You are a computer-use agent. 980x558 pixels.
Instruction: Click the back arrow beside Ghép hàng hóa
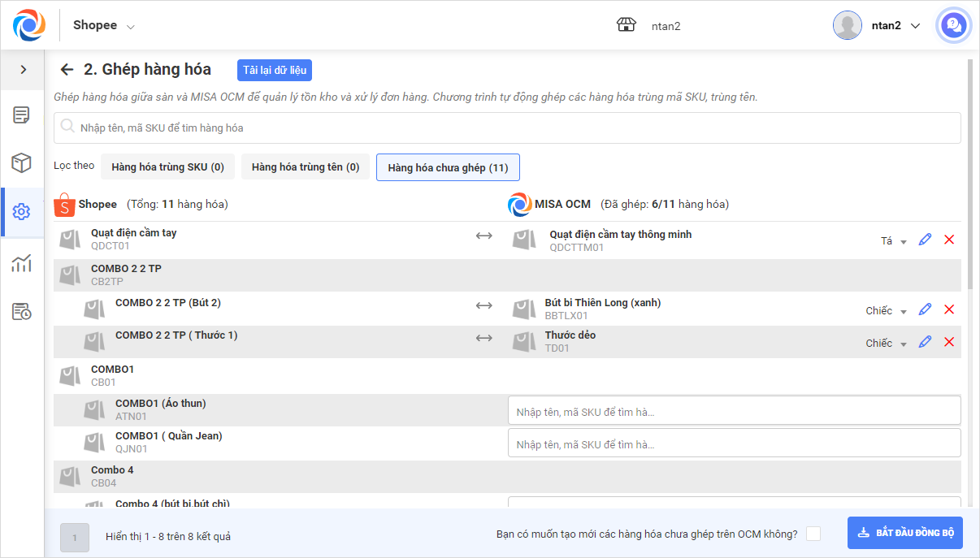(67, 70)
